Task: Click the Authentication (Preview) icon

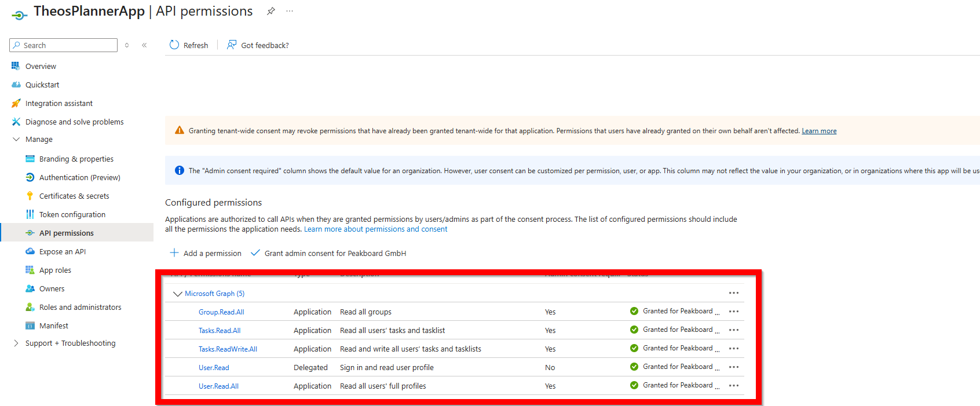Action: (x=30, y=177)
